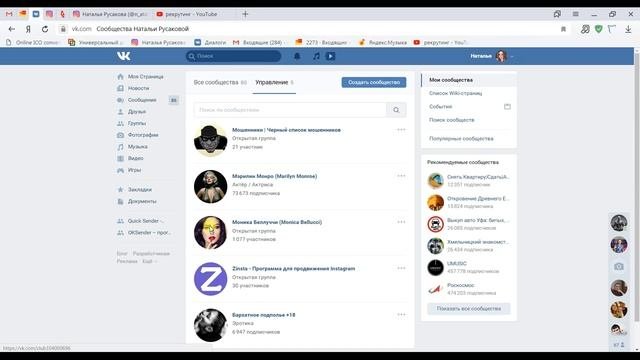The image size is (640, 360).
Task: Reload the page with the refresh icon
Action: pyautogui.click(x=45, y=29)
